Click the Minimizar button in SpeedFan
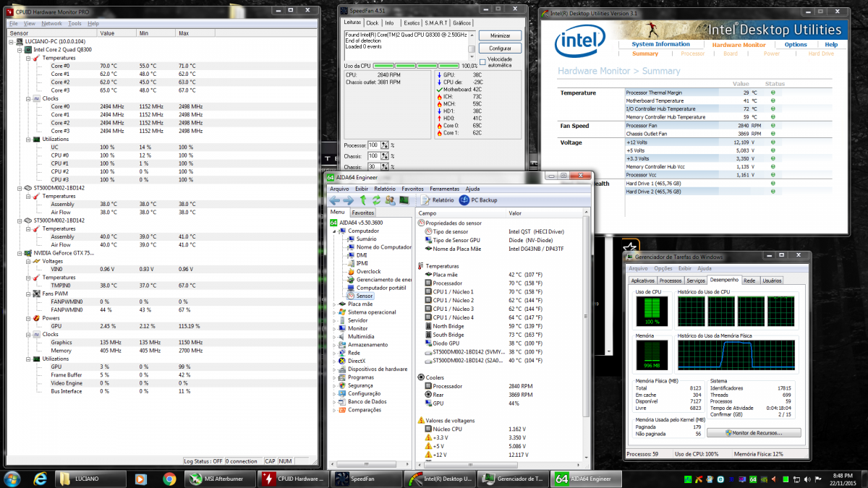This screenshot has height=488, width=868. pos(500,35)
